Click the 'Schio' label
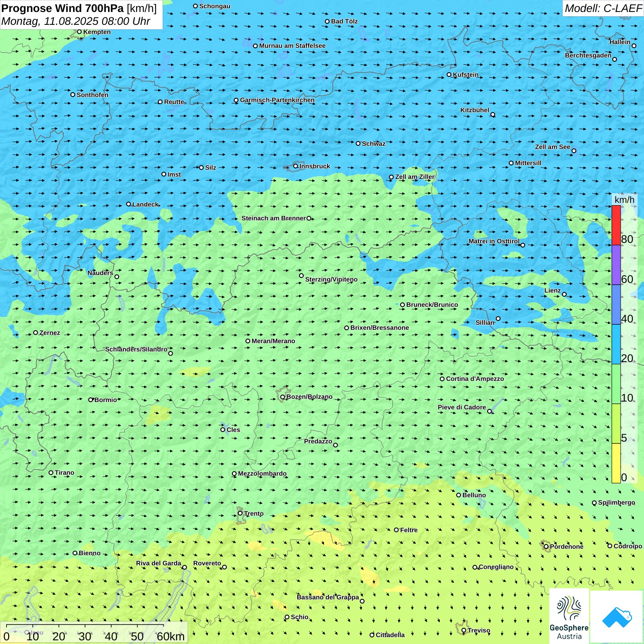The image size is (644, 644). 299,617
